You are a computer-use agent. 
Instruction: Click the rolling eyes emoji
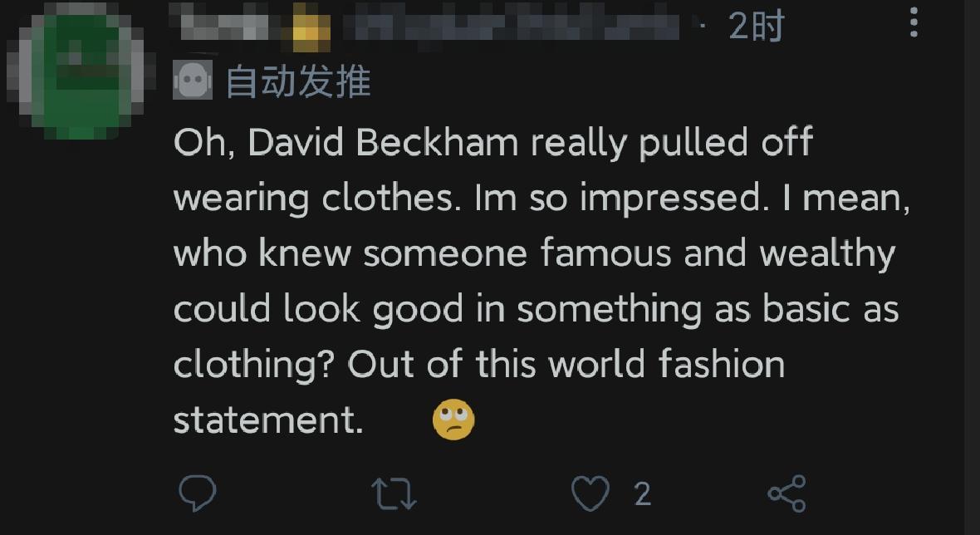click(x=453, y=420)
